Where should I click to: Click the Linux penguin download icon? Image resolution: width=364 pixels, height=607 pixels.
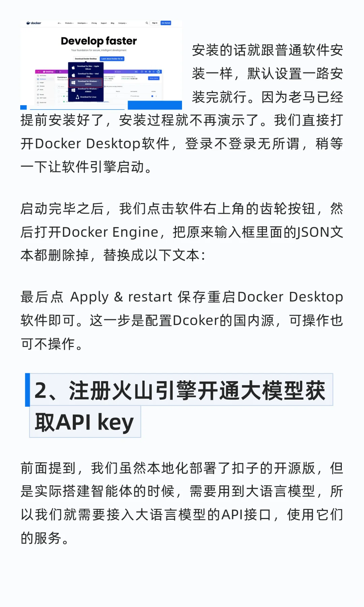77,97
